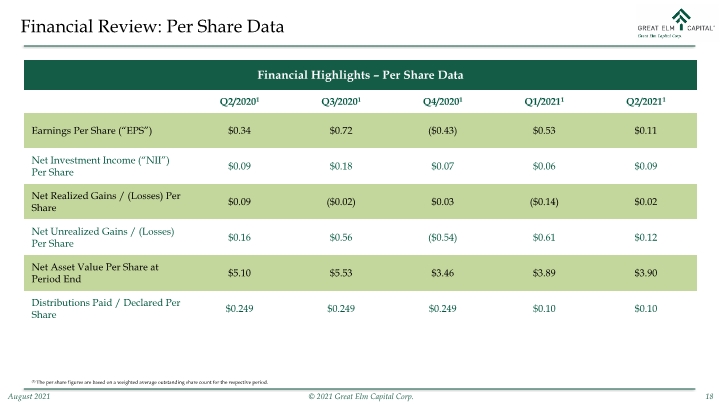Image resolution: width=720 pixels, height=405 pixels.
Task: Click the Q1/2021 column header
Action: click(x=544, y=101)
